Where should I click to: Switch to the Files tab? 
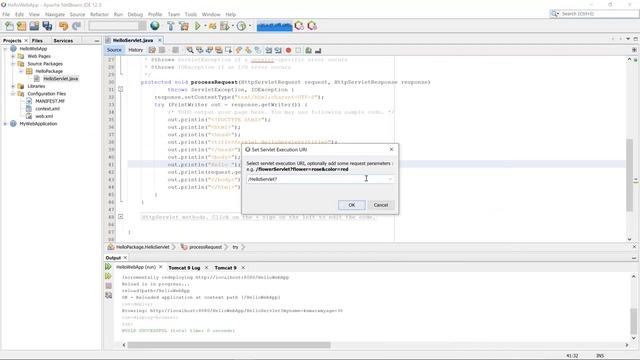click(37, 40)
